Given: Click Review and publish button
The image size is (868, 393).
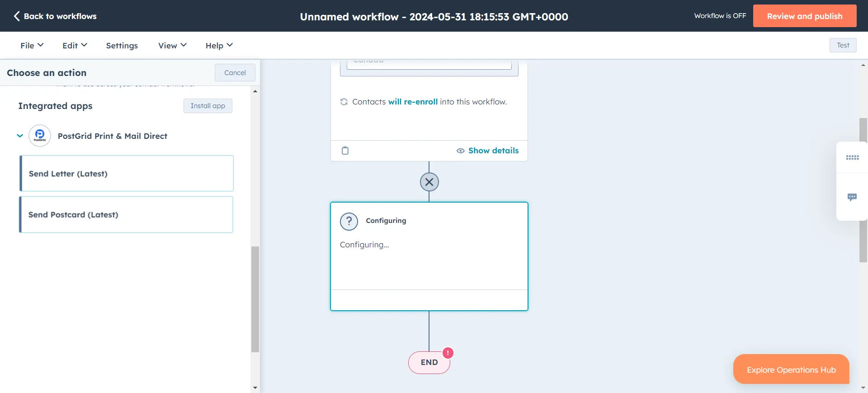Looking at the screenshot, I should (x=805, y=16).
